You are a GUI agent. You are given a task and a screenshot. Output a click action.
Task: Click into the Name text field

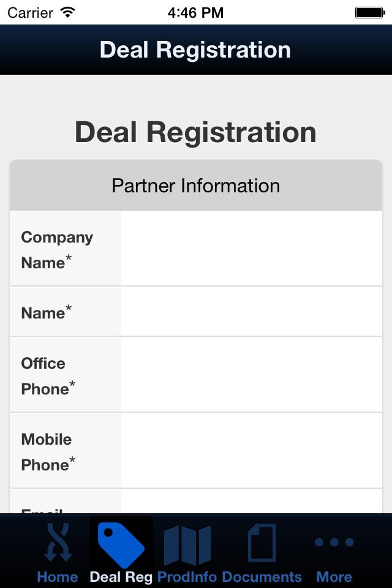(x=251, y=312)
